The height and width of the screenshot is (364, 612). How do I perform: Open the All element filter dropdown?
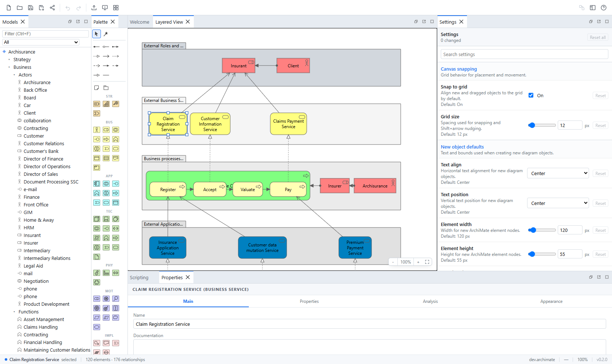click(41, 42)
